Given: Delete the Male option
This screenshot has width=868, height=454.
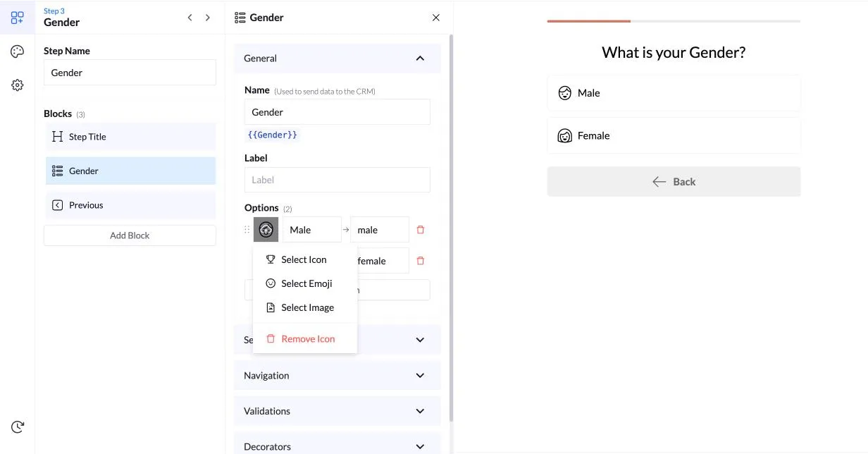Looking at the screenshot, I should [x=421, y=230].
